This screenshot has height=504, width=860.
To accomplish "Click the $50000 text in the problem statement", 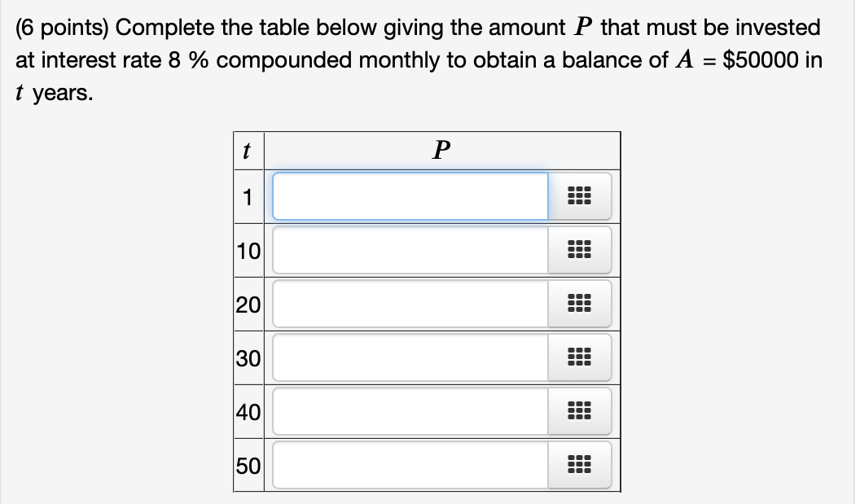I will coord(760,59).
